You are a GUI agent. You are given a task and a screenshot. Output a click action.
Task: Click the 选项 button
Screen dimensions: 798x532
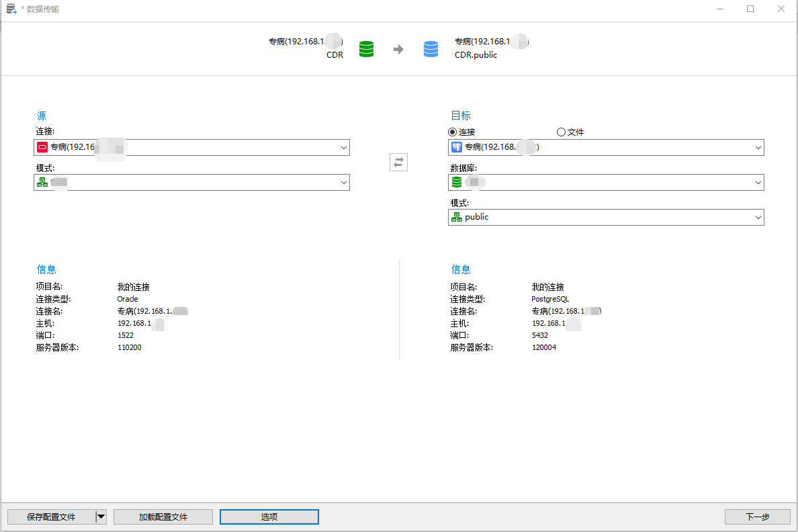269,517
